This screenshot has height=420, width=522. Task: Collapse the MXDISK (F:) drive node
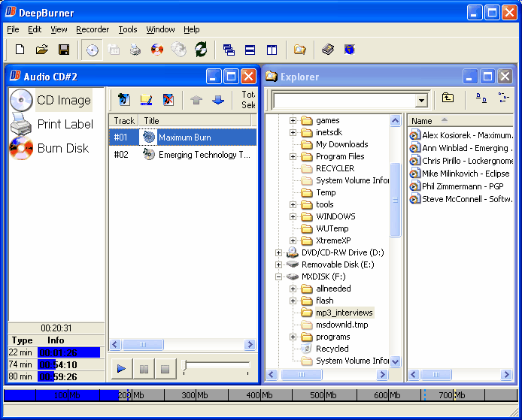tap(278, 276)
